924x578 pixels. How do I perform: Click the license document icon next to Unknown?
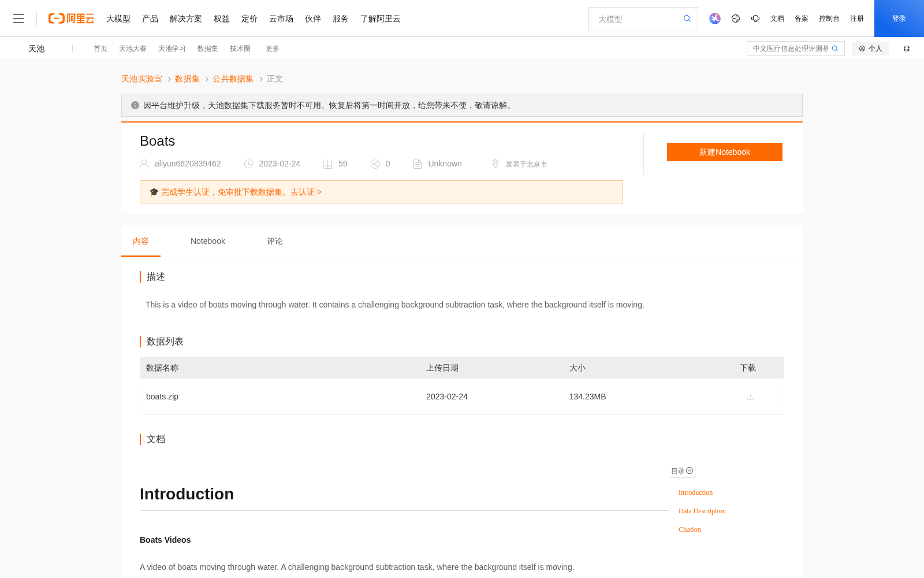tap(418, 164)
